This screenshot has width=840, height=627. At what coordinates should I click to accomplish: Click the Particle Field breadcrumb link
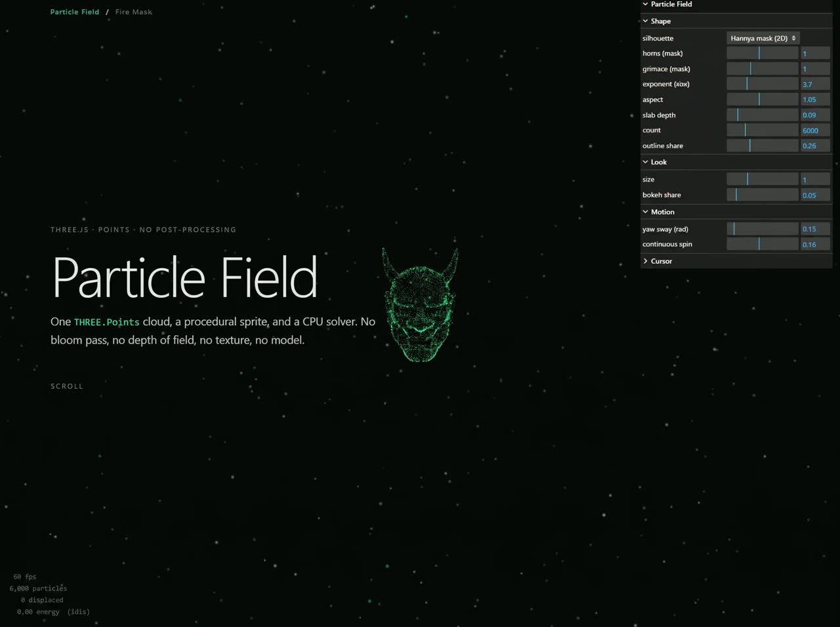click(75, 12)
